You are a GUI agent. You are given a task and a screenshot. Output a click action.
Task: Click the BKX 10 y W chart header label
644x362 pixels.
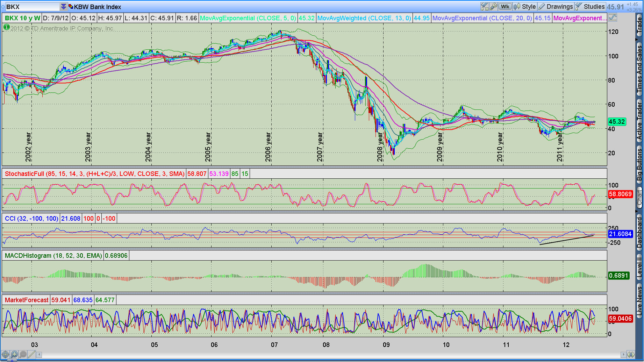click(x=23, y=18)
